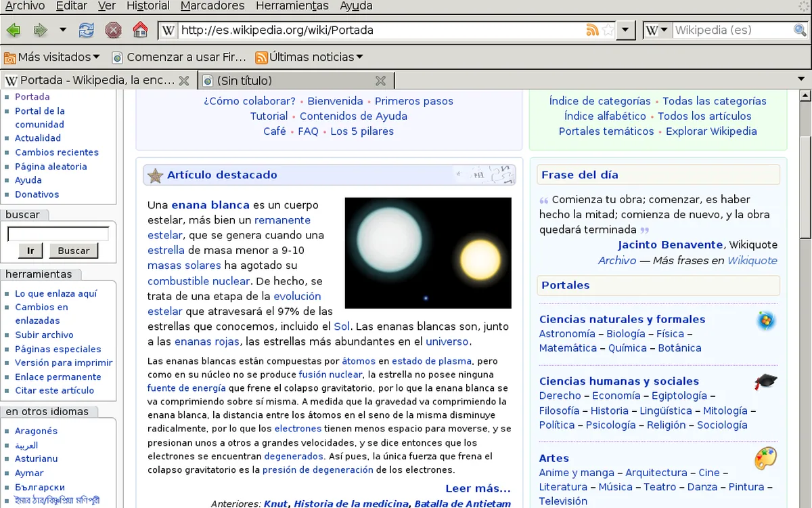Open the Café link
Image resolution: width=812 pixels, height=508 pixels.
pos(275,131)
